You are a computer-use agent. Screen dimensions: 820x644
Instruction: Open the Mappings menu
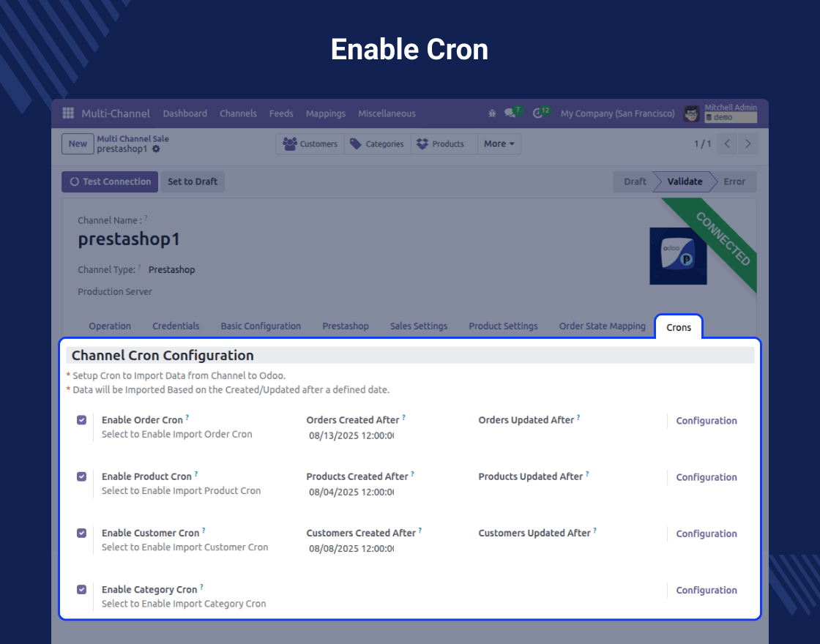(x=326, y=113)
